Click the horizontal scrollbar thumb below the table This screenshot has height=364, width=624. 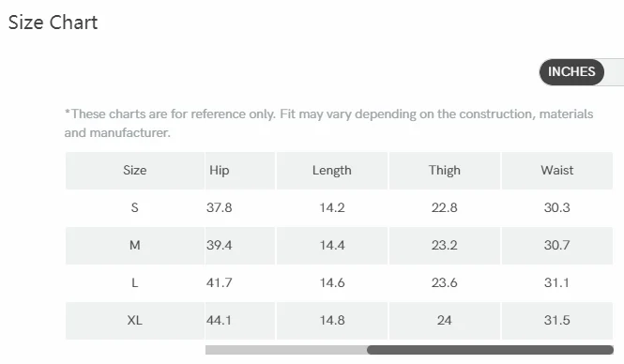[490, 350]
